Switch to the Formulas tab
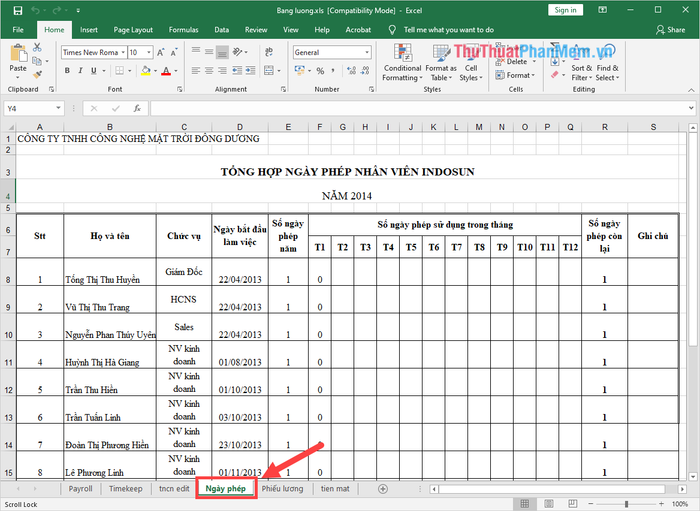Image resolution: width=700 pixels, height=511 pixels. point(183,30)
